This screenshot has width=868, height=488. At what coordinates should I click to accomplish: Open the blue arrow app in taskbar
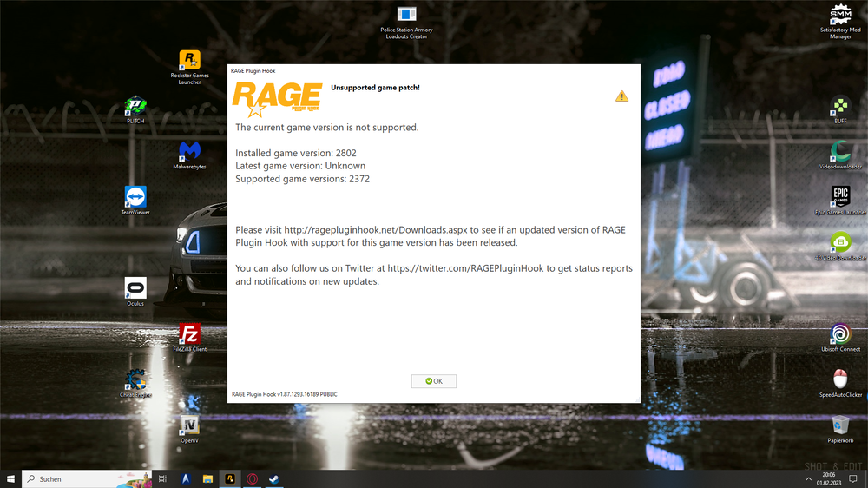186,479
